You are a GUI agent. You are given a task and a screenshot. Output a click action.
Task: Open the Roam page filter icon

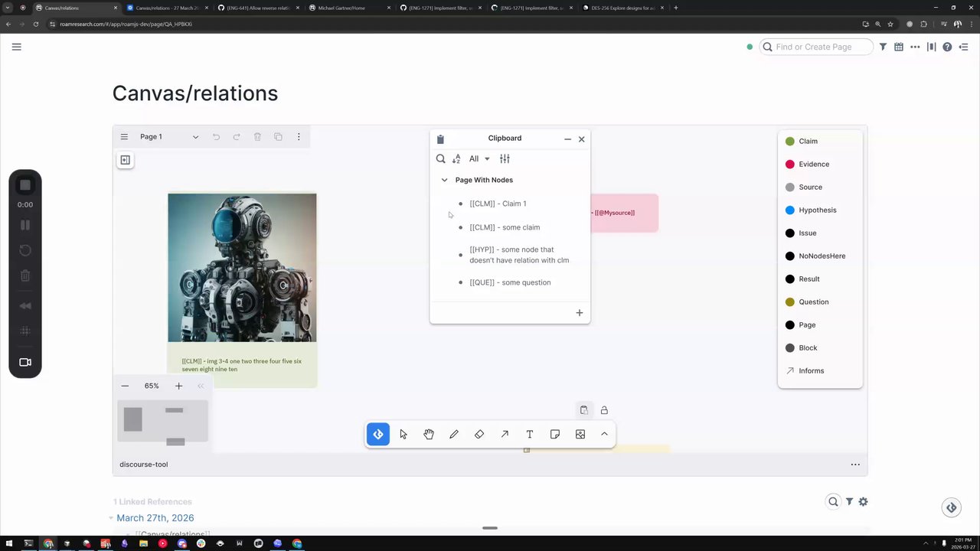[883, 47]
